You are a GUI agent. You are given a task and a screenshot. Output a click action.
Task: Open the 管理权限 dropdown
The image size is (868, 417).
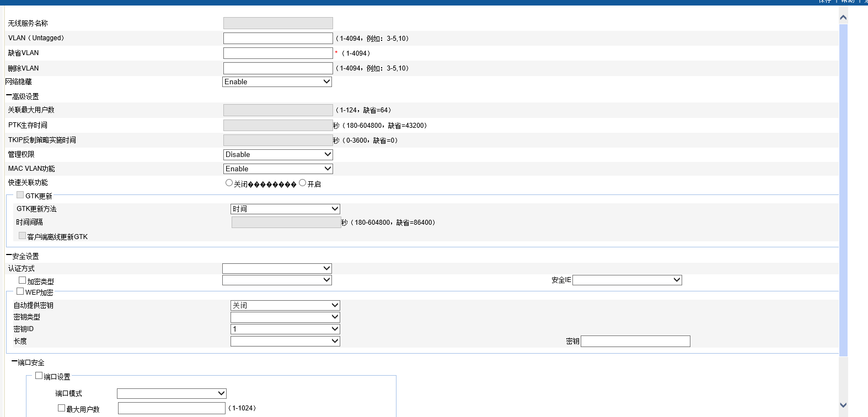tap(278, 155)
